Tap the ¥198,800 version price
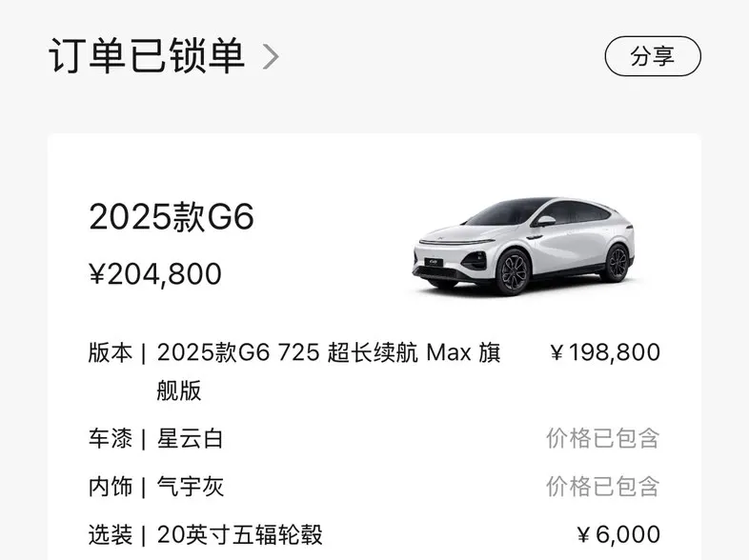 [x=605, y=352]
